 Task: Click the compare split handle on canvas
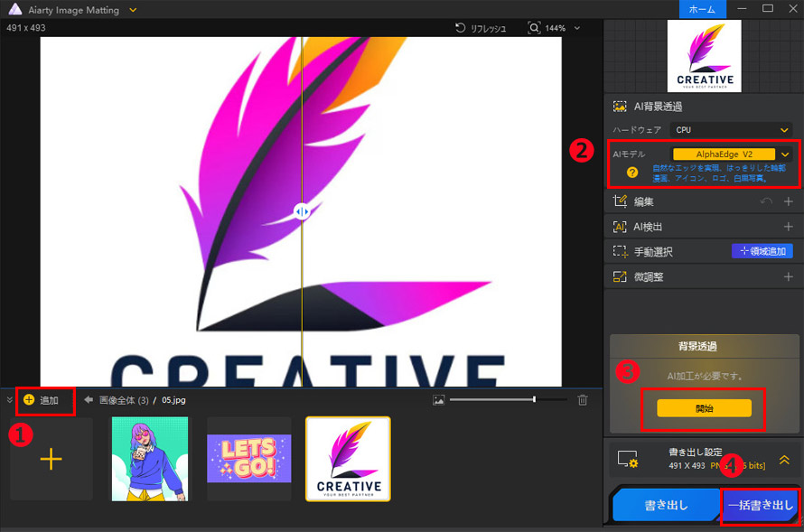[302, 211]
